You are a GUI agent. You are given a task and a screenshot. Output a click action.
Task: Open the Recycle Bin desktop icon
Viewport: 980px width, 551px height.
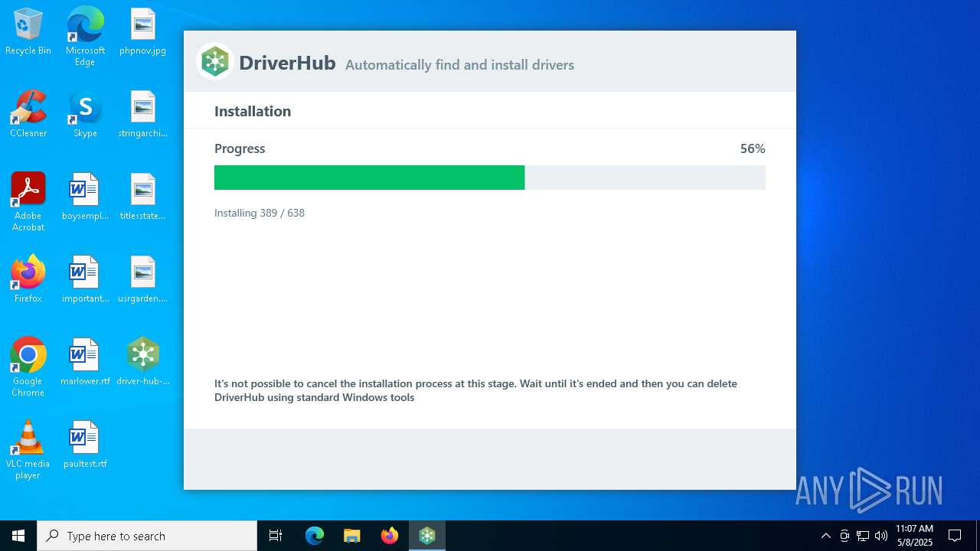click(x=28, y=32)
